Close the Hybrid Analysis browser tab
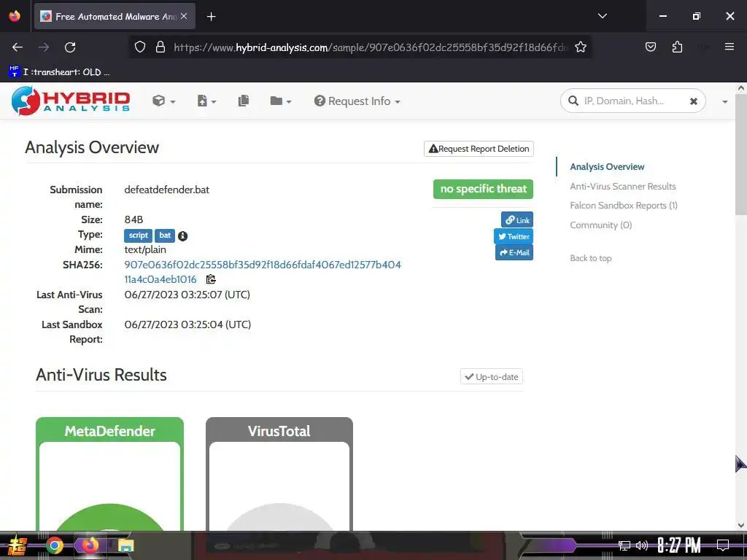747x560 pixels. (184, 16)
